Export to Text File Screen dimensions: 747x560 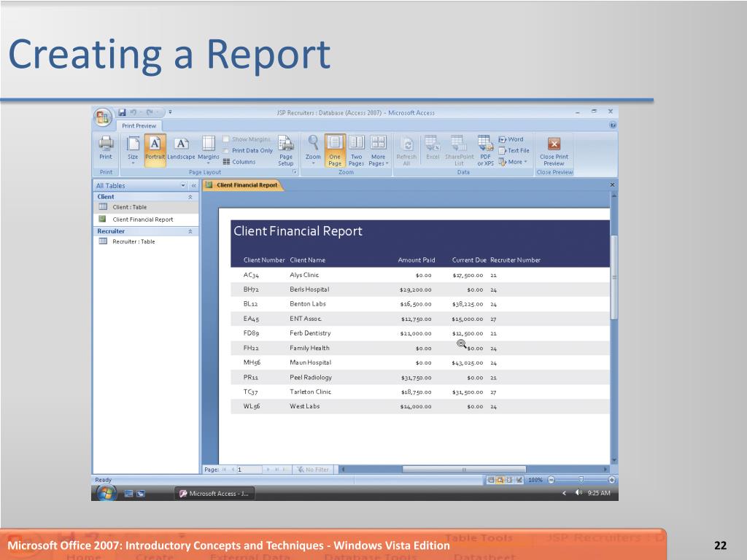click(514, 150)
